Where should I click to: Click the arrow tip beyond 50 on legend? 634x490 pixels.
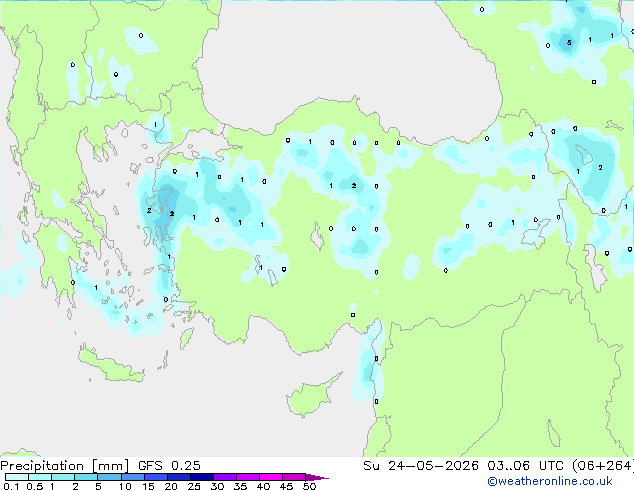click(317, 477)
